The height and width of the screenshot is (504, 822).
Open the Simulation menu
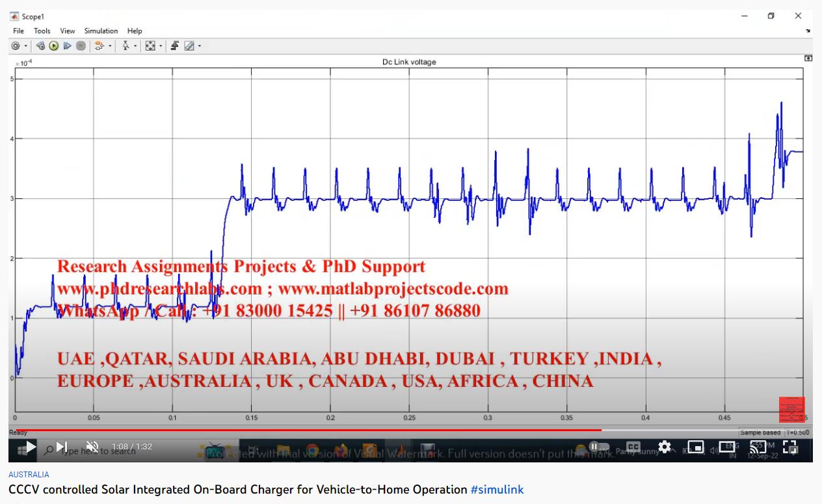click(x=101, y=31)
